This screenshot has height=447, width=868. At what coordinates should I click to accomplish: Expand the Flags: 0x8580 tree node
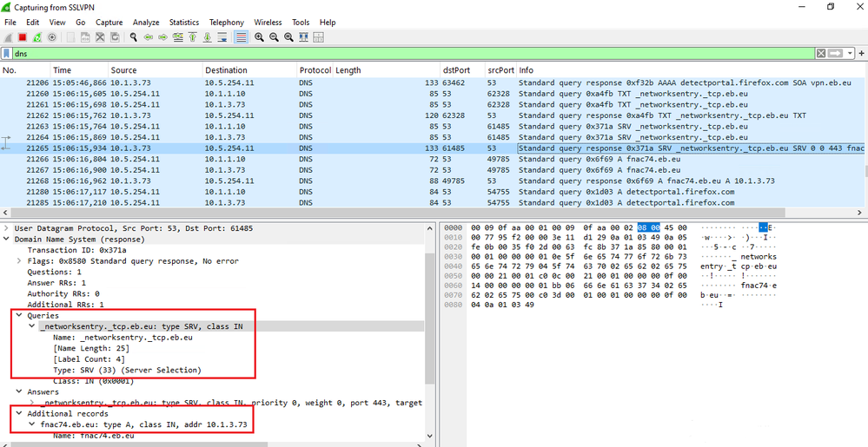(19, 260)
